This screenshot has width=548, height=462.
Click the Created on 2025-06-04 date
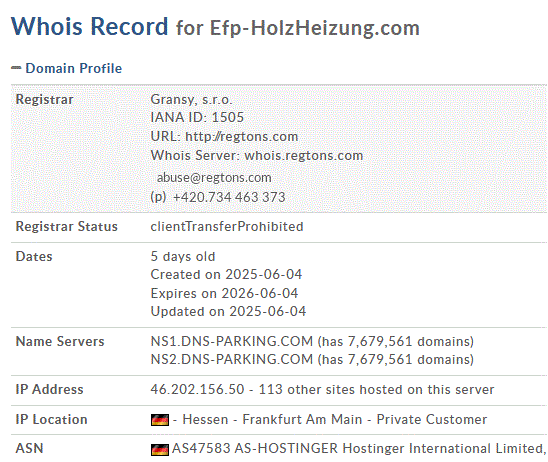tap(226, 274)
